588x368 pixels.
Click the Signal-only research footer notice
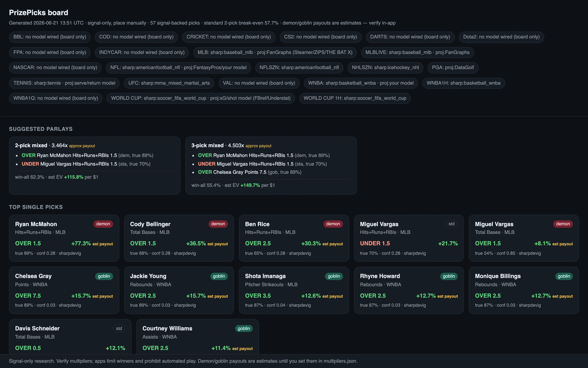click(x=183, y=361)
